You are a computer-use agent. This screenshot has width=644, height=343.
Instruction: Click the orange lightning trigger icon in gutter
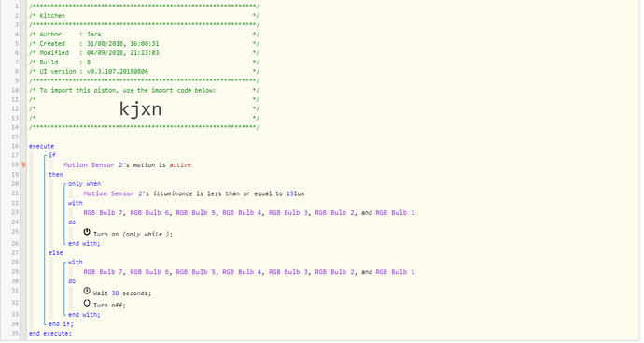[x=24, y=164]
